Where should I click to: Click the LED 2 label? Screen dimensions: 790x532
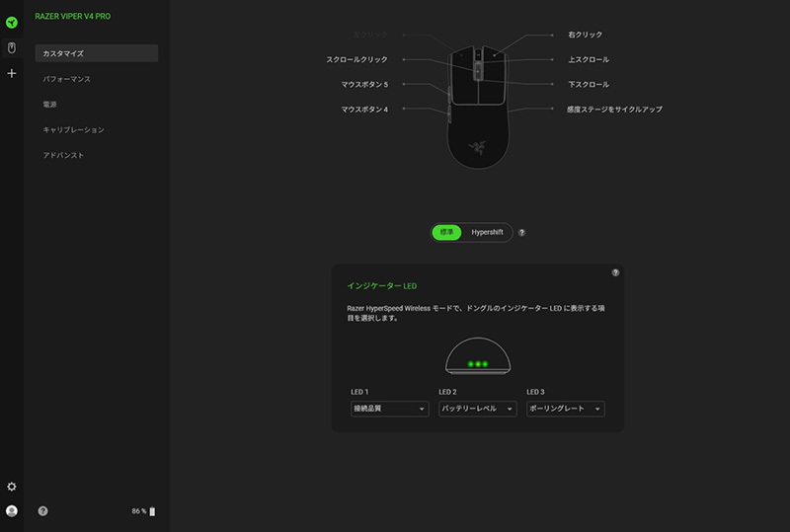click(447, 392)
